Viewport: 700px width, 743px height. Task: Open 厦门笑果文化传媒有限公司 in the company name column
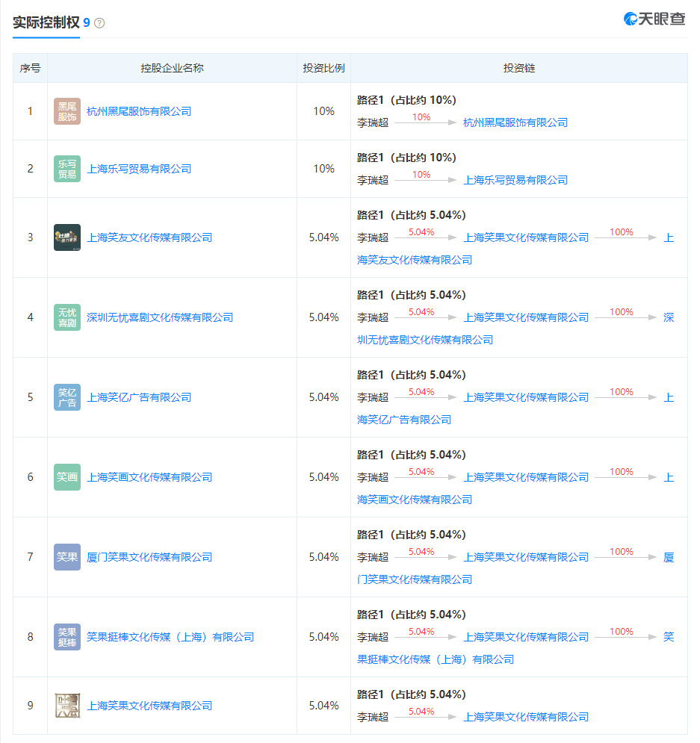(x=149, y=557)
